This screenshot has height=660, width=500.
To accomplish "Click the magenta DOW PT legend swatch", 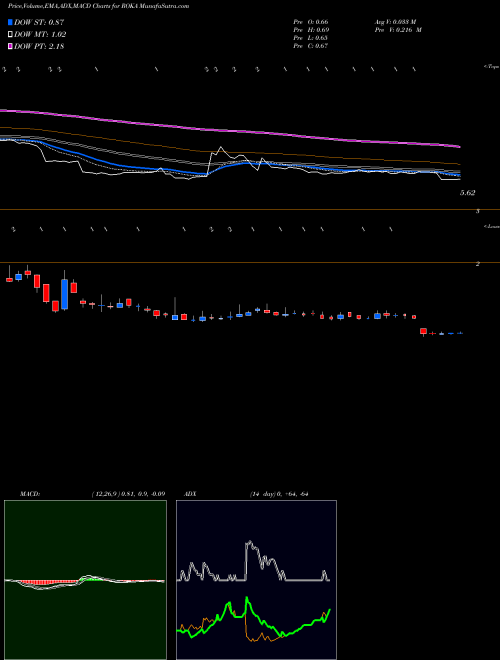I will click(x=10, y=46).
